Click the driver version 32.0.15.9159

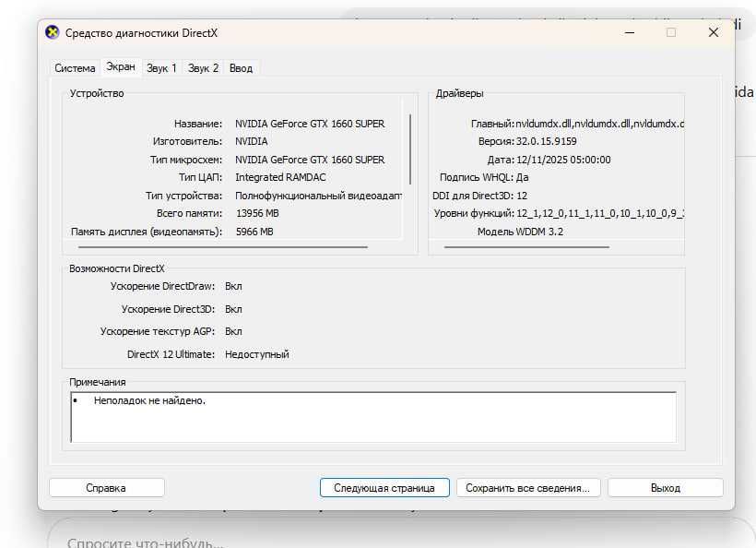(x=547, y=141)
